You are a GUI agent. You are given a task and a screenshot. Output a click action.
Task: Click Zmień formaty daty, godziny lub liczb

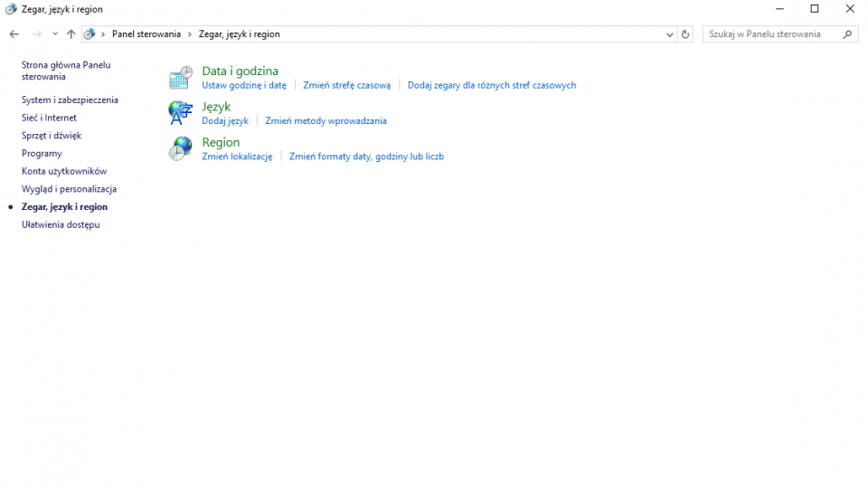point(366,157)
